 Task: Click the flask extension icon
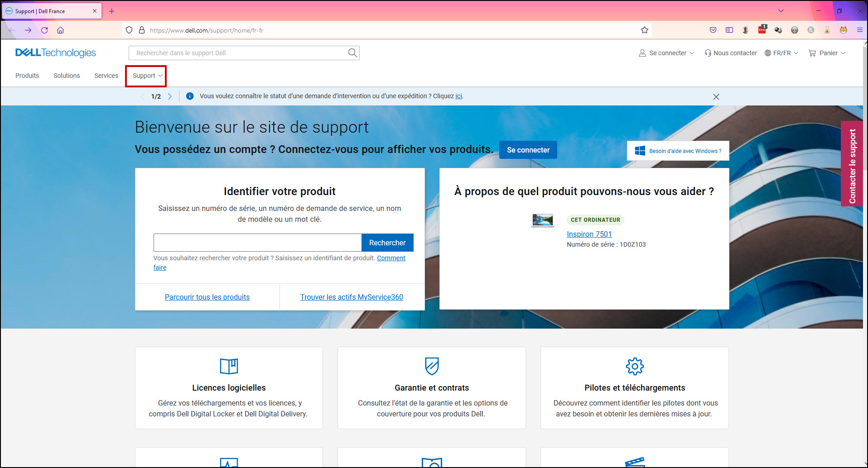827,30
